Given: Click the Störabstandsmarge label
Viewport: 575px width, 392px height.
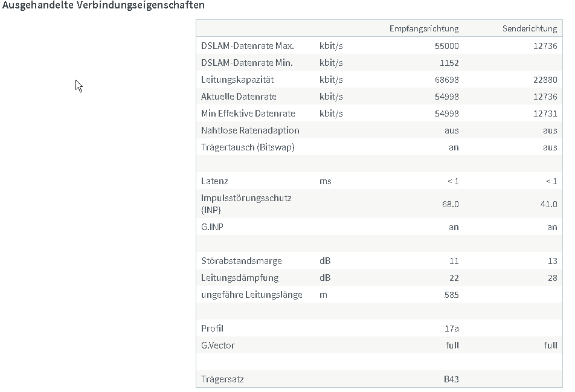Looking at the screenshot, I should [242, 261].
